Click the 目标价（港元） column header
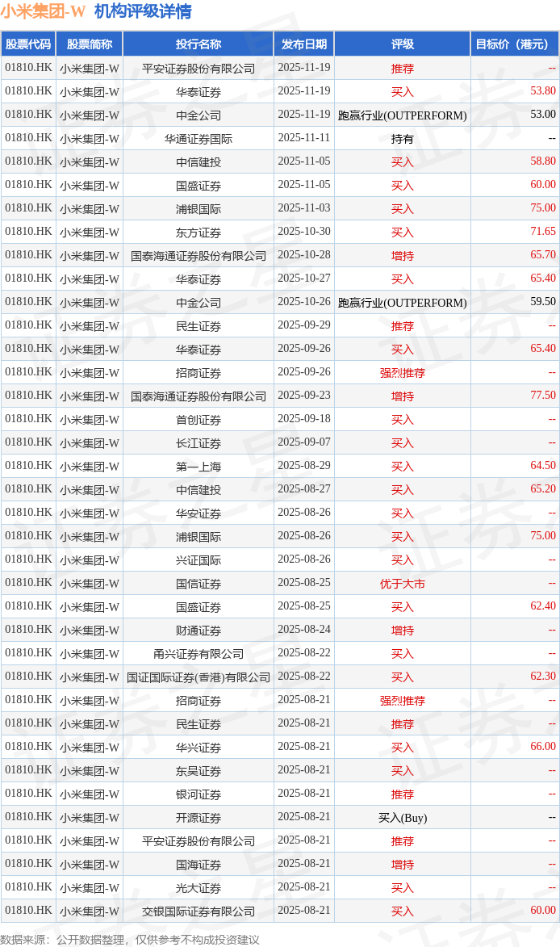 coord(514,44)
